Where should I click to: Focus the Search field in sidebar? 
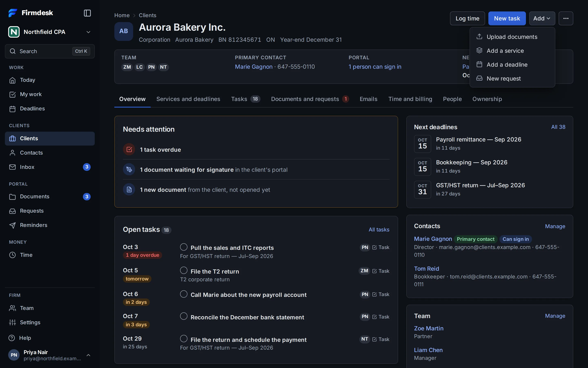click(50, 51)
